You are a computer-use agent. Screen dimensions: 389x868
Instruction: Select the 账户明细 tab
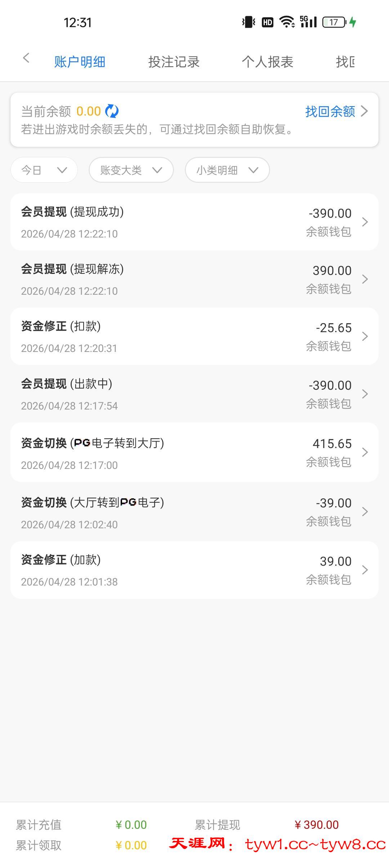click(80, 62)
